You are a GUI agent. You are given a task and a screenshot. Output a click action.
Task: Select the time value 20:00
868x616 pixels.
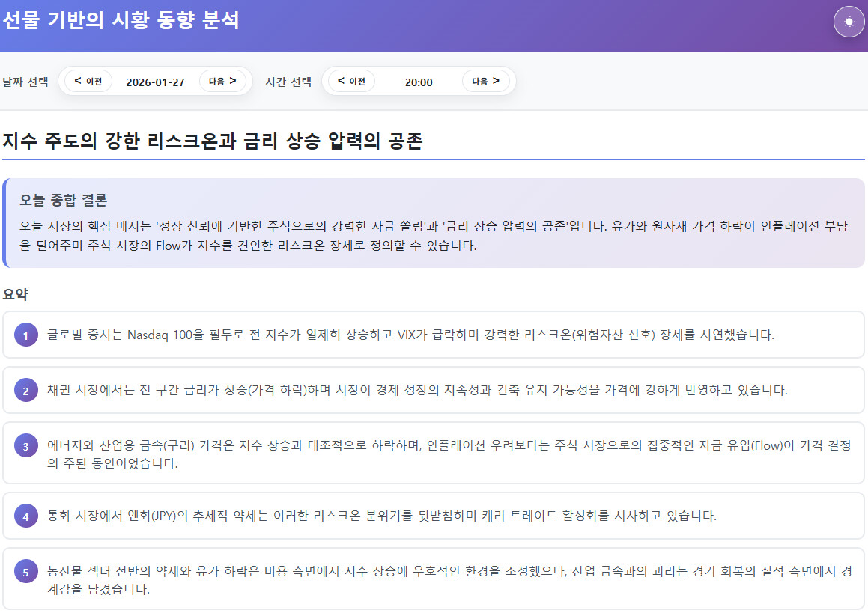click(419, 82)
